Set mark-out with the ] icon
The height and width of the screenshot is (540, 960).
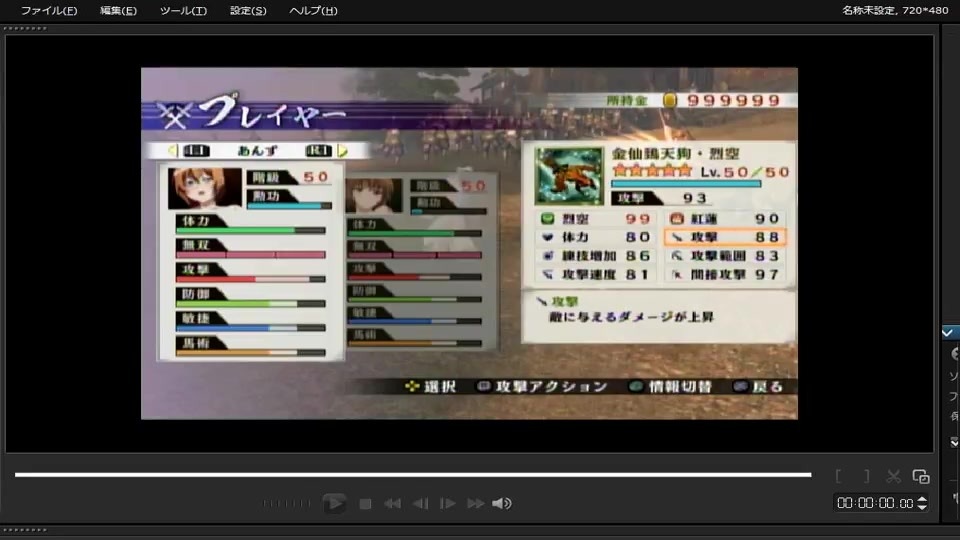click(x=866, y=476)
